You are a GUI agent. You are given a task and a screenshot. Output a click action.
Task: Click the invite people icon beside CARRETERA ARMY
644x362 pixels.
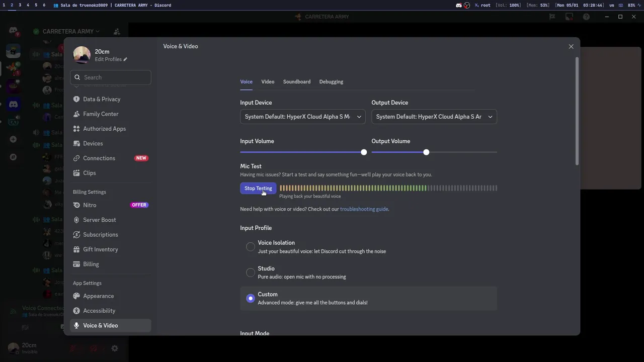click(117, 31)
